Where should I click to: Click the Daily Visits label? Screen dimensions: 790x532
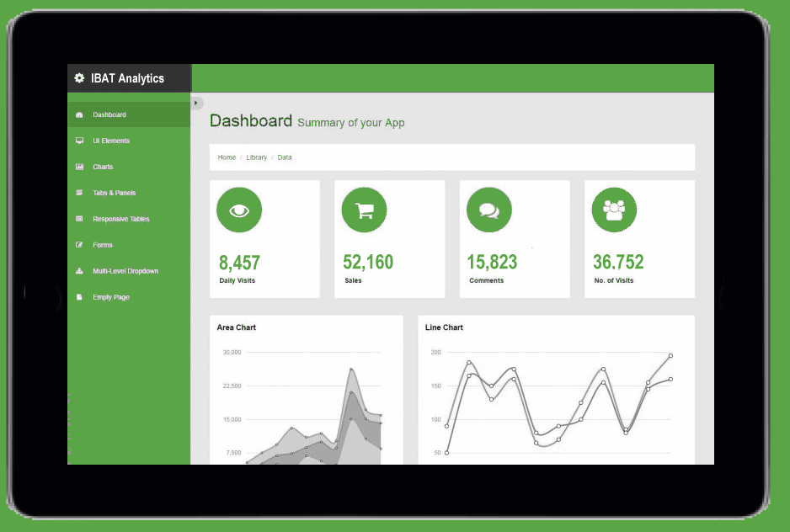coord(238,280)
